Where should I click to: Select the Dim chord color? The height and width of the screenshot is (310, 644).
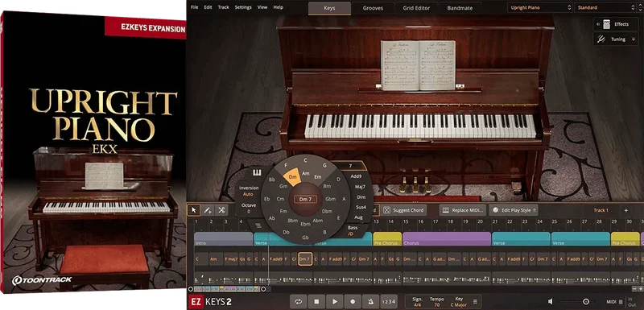pyautogui.click(x=361, y=197)
